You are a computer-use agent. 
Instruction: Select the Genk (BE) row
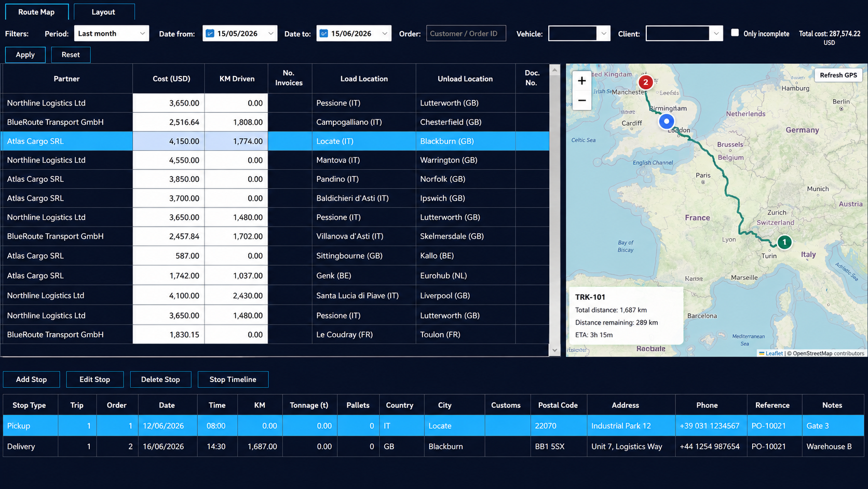275,275
